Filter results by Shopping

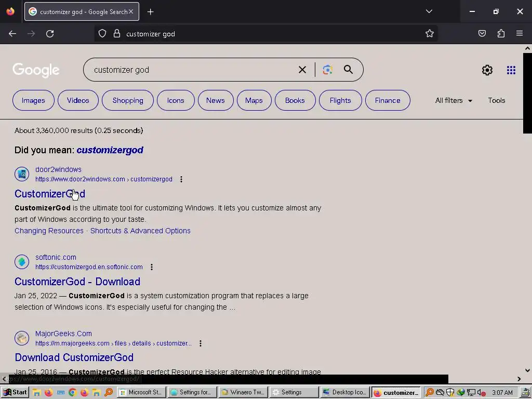[128, 100]
